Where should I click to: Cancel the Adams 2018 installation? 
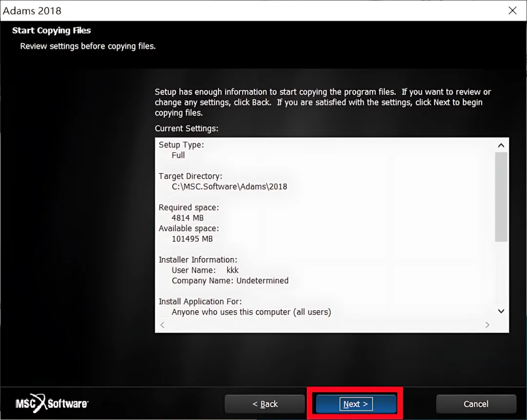coord(476,404)
